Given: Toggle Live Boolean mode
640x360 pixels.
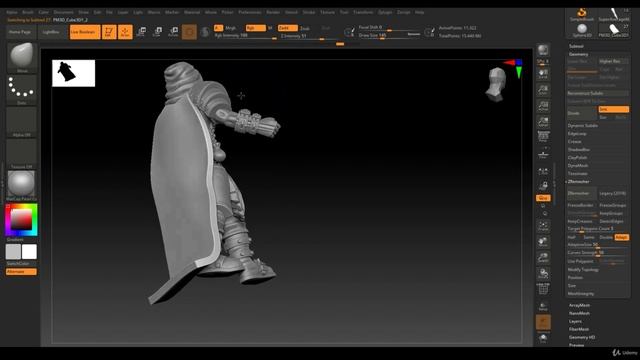Looking at the screenshot, I should (x=85, y=32).
